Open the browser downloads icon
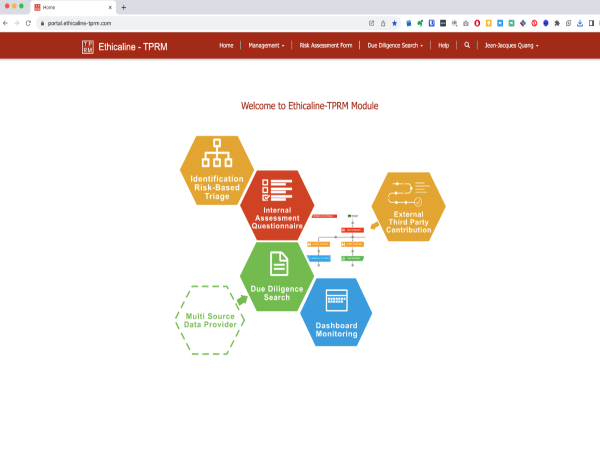Viewport: 600px width, 452px height. (580, 23)
